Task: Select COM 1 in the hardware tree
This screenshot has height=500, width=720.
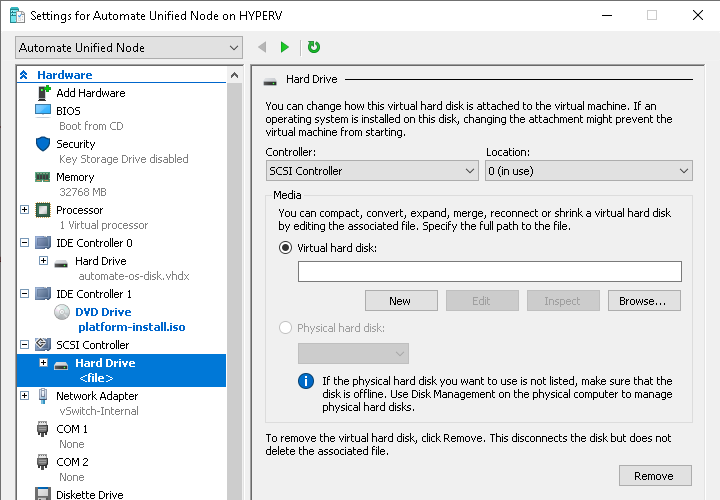Action: coord(72,429)
